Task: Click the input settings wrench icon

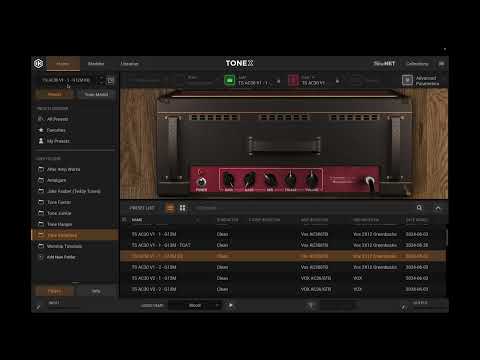Action: pyautogui.click(x=39, y=307)
